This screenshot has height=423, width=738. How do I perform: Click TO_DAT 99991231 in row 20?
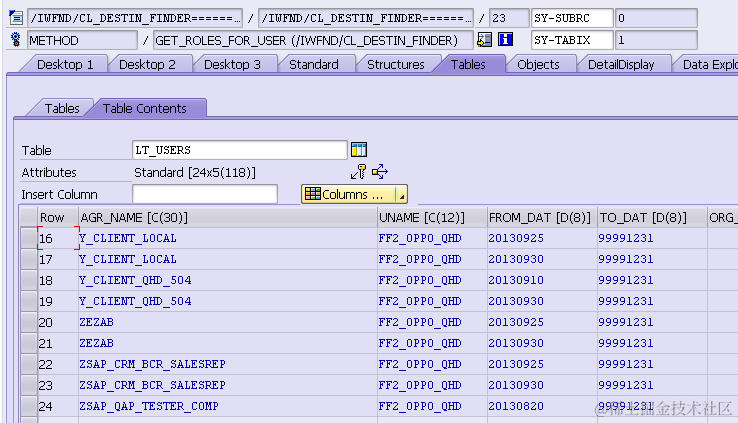[626, 322]
